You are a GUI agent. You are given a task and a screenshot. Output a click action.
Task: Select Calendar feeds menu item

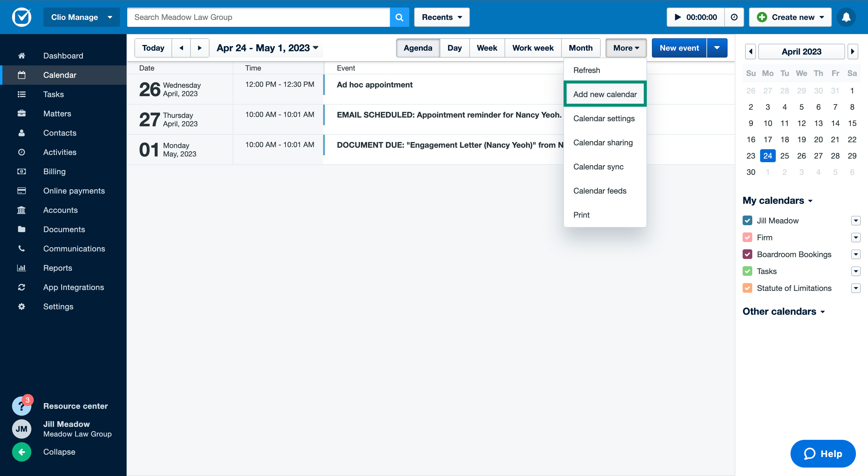point(605,191)
